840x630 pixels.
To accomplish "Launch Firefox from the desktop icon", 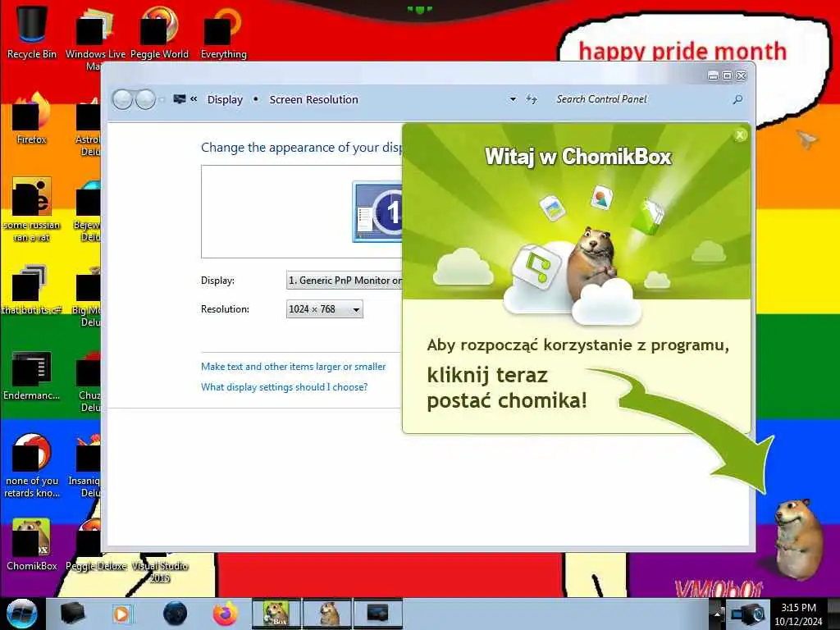I will pyautogui.click(x=32, y=119).
